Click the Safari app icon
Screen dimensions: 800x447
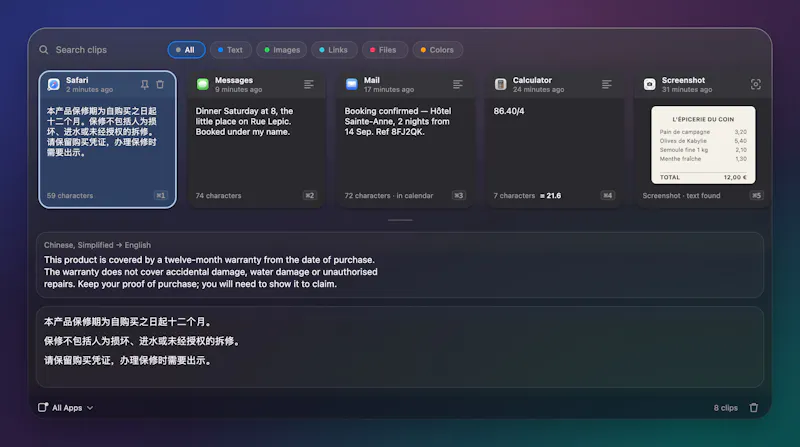54,84
